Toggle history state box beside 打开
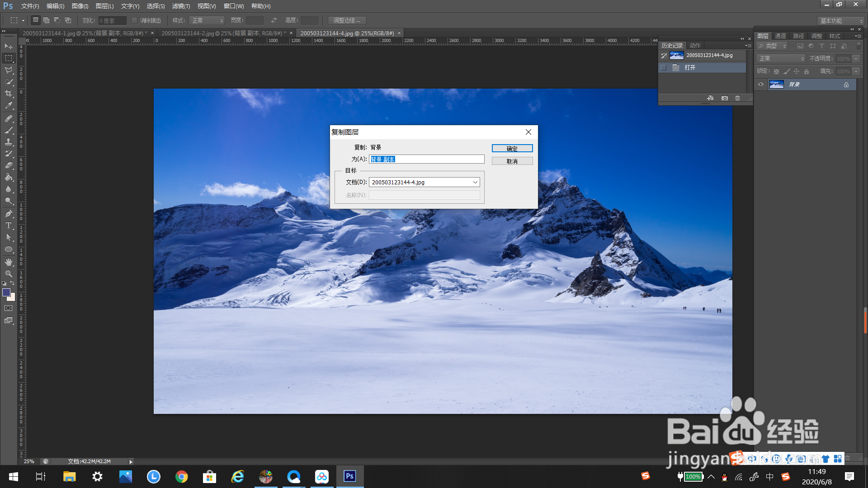Image resolution: width=868 pixels, height=488 pixels. pos(664,68)
